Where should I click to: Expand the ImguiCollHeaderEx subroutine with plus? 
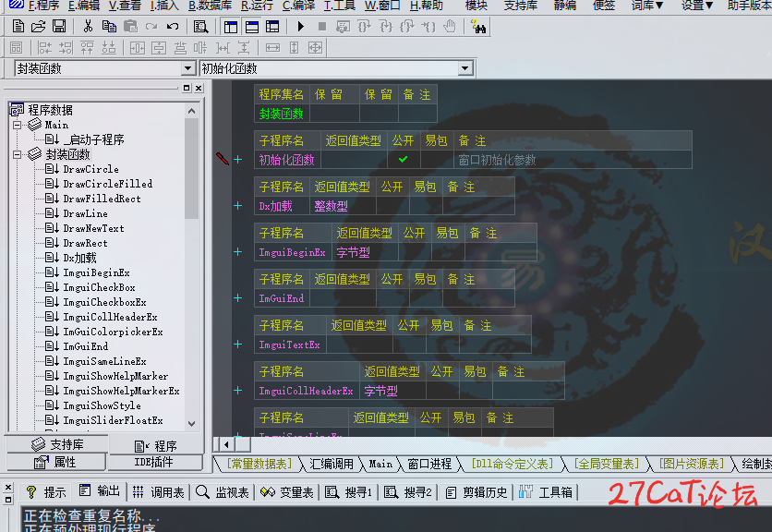pyautogui.click(x=238, y=390)
